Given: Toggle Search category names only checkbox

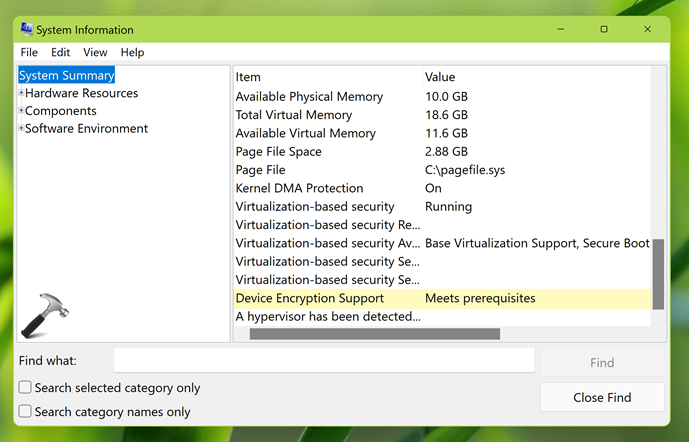Looking at the screenshot, I should point(25,412).
